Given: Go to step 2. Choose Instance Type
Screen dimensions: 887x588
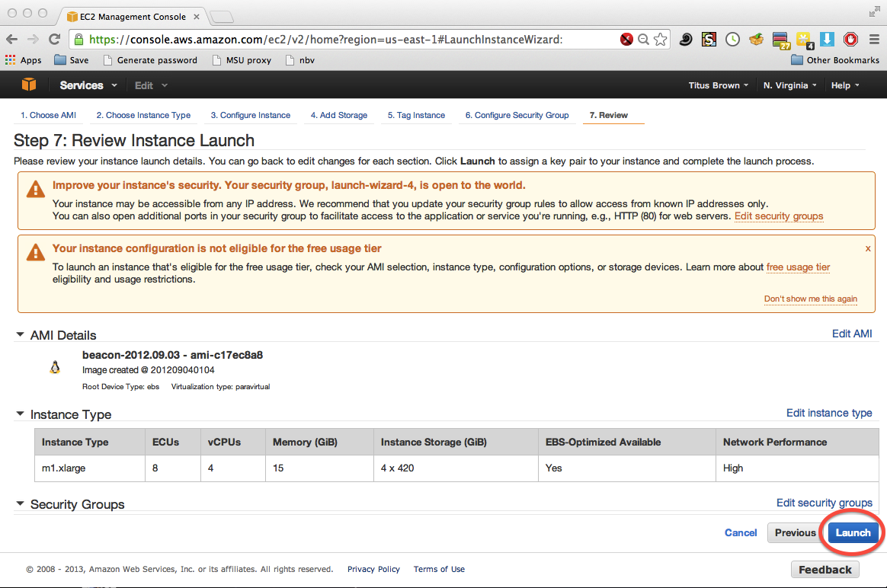Looking at the screenshot, I should pos(143,115).
